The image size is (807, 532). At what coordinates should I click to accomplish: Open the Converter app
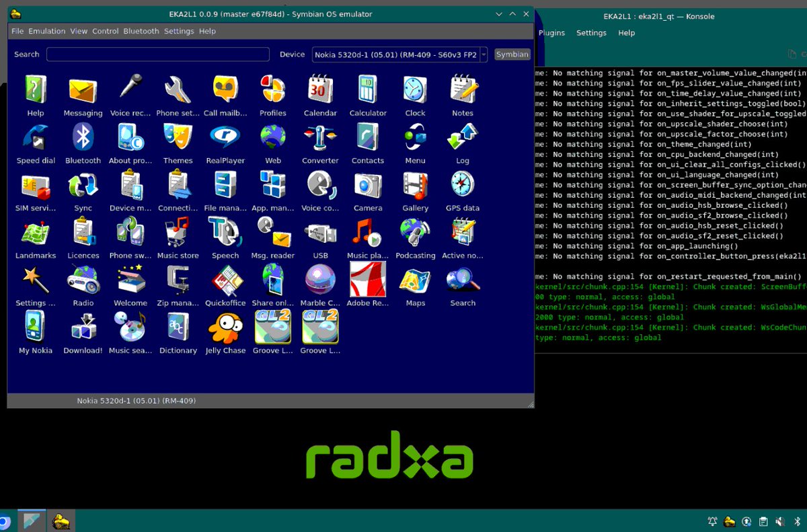click(x=321, y=137)
